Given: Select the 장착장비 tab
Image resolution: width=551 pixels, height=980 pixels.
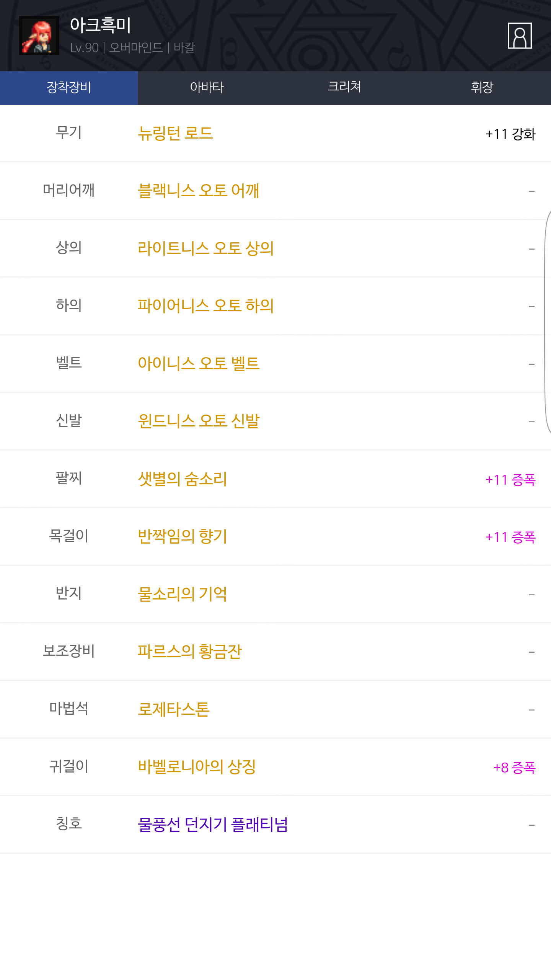Looking at the screenshot, I should 69,88.
